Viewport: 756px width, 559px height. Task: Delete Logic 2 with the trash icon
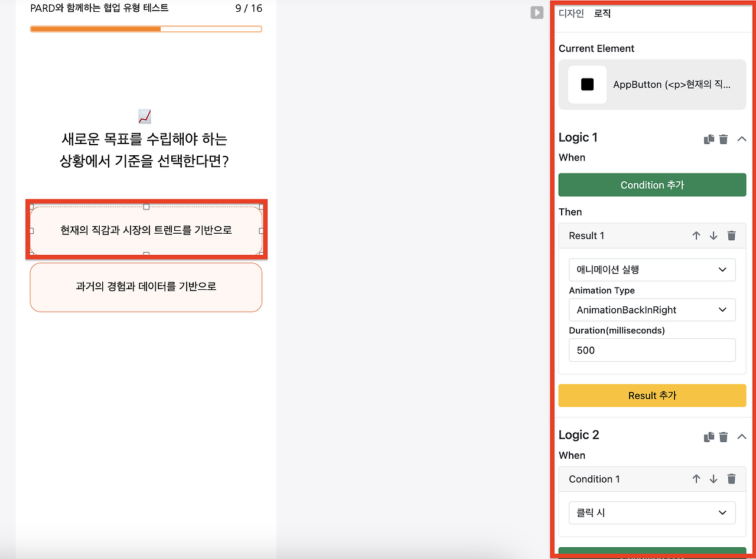click(724, 436)
